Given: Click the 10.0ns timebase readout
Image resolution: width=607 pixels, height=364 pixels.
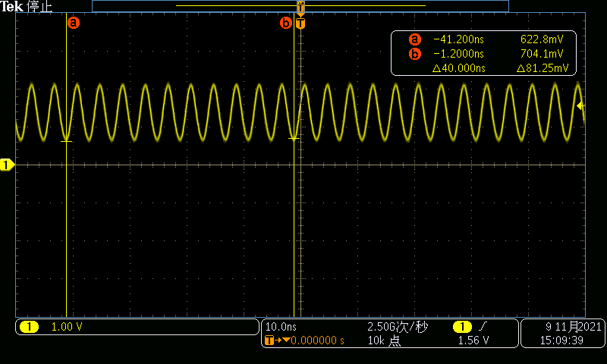Looking at the screenshot, I should 280,327.
